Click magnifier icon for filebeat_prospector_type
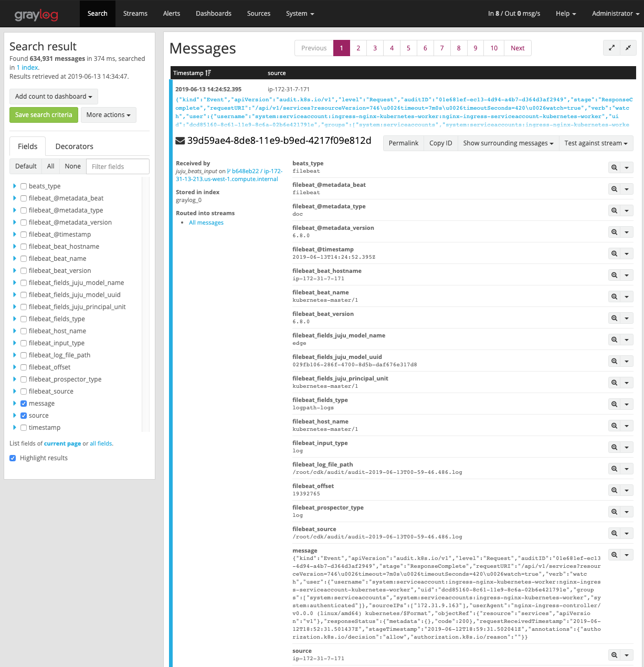 614,512
